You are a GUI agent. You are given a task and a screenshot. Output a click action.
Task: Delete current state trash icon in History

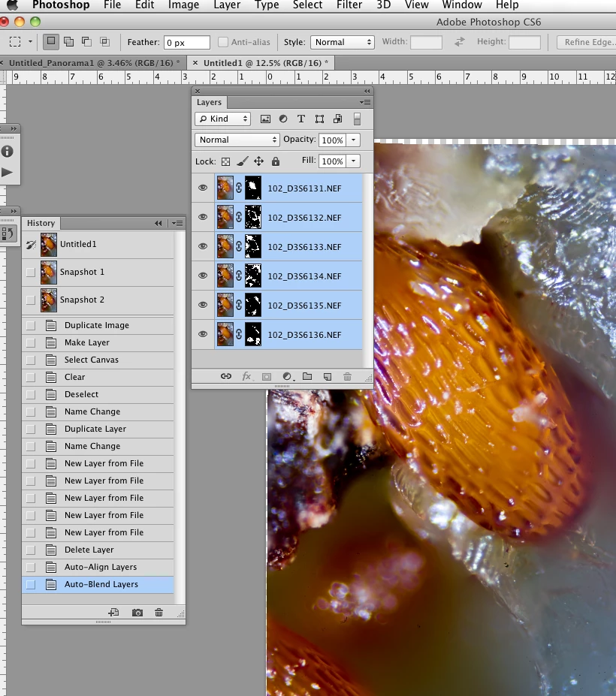tap(159, 613)
